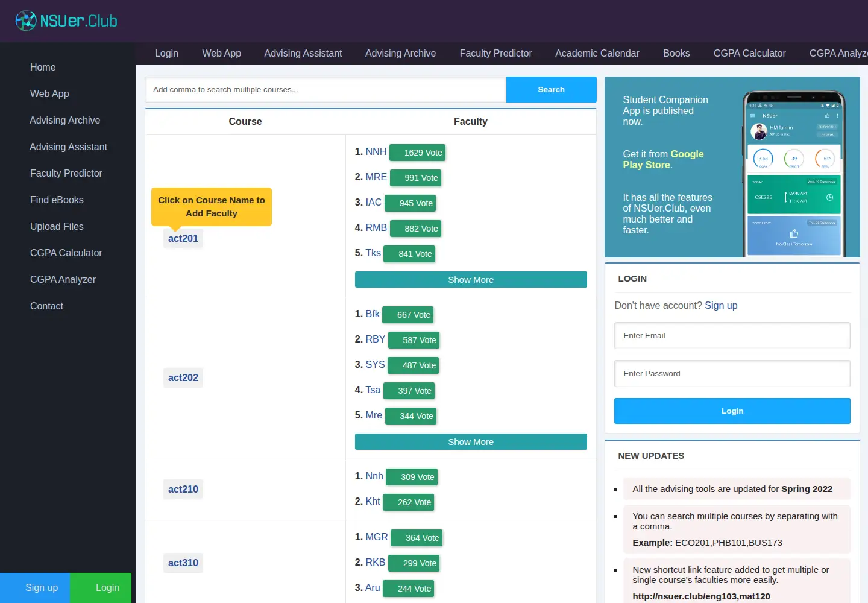The width and height of the screenshot is (868, 603).
Task: Click the Sign up link in the login panel
Action: [x=721, y=305]
